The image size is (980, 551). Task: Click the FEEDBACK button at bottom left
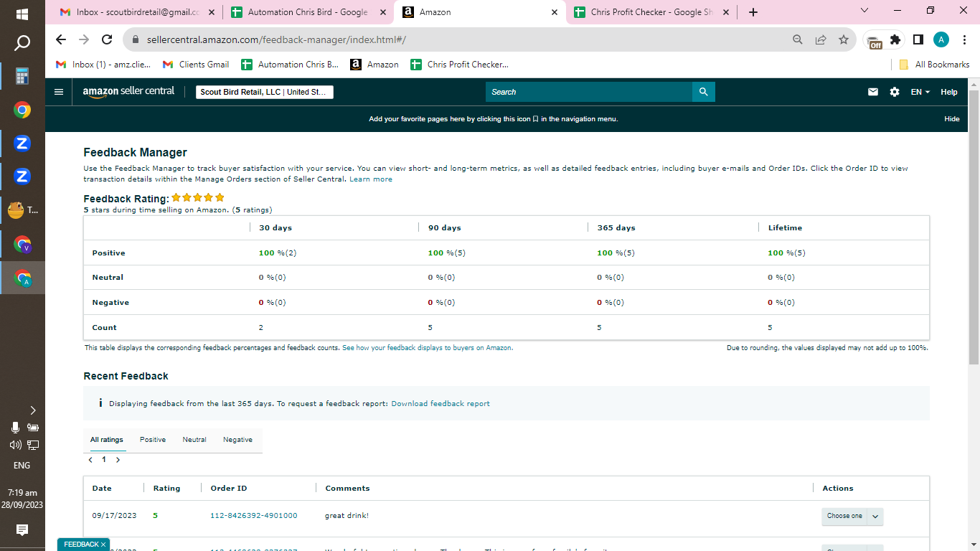tap(83, 545)
